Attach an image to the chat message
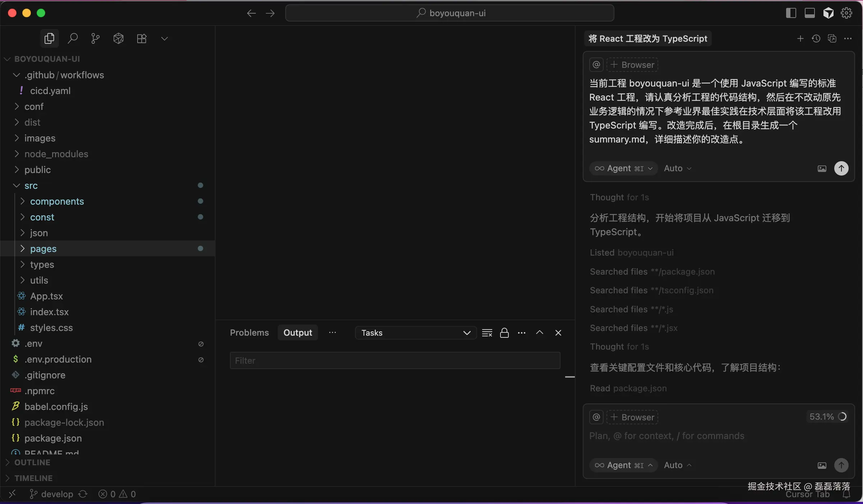The image size is (863, 504). coord(822,466)
